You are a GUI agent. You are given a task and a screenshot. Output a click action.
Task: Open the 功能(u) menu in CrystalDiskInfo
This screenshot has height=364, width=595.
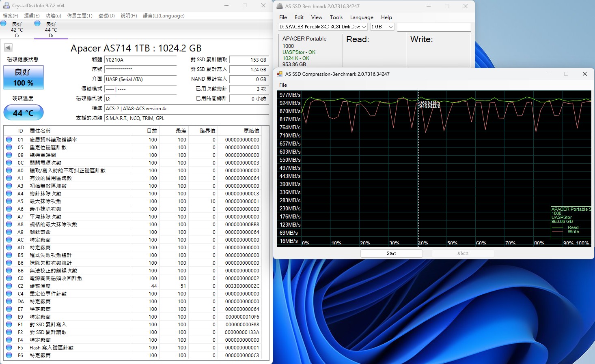[53, 16]
